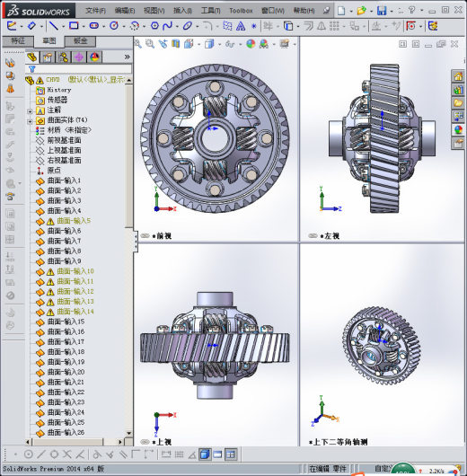
Task: Select the Circle sketch tool
Action: point(114,26)
